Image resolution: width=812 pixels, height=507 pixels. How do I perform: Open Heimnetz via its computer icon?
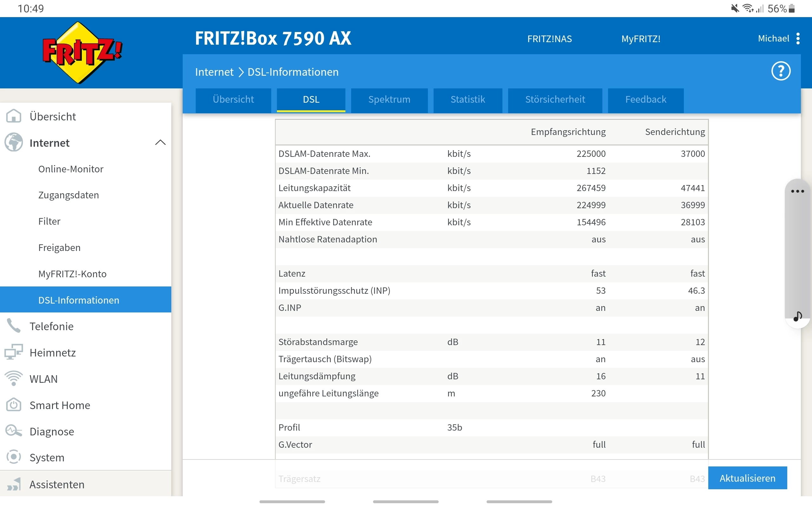coord(13,352)
